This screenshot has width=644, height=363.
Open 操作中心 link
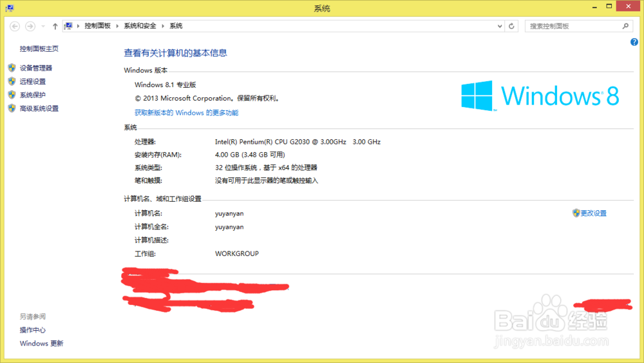(33, 329)
